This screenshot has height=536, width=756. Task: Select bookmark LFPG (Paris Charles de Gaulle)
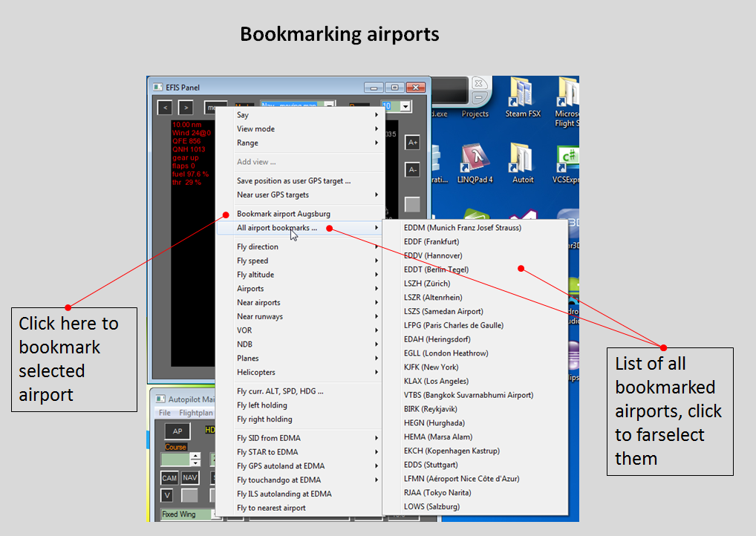475,325
